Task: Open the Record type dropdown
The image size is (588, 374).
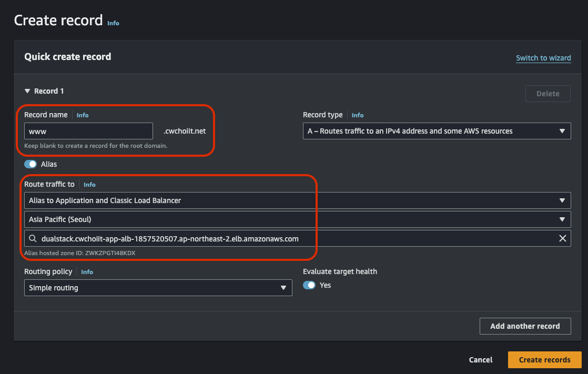Action: click(437, 131)
